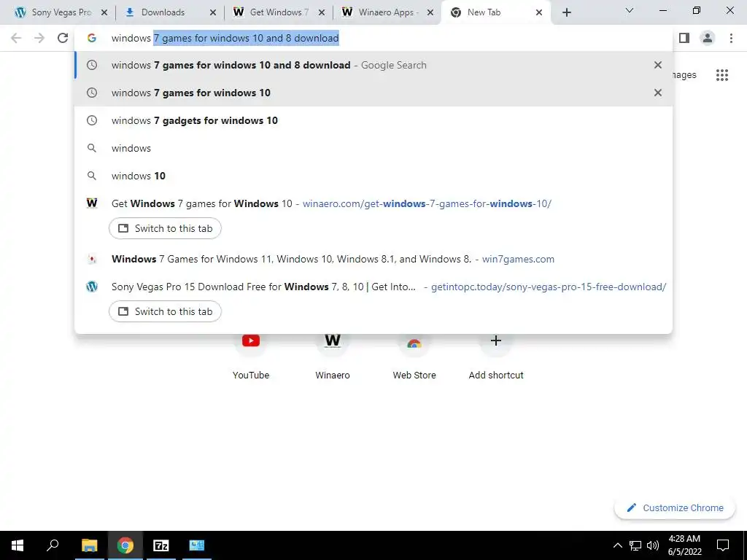Click the browser forward arrow
The width and height of the screenshot is (747, 560).
(x=39, y=38)
